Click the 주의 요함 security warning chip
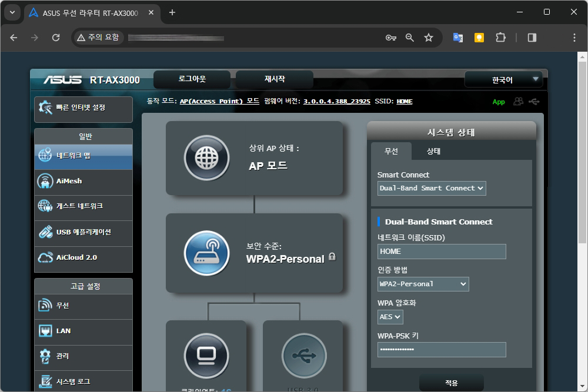 98,38
